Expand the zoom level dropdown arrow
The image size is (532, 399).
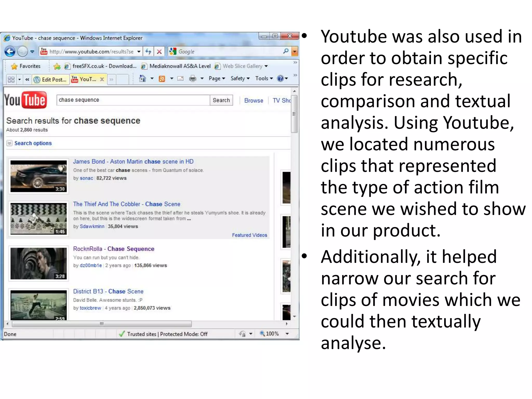(287, 334)
